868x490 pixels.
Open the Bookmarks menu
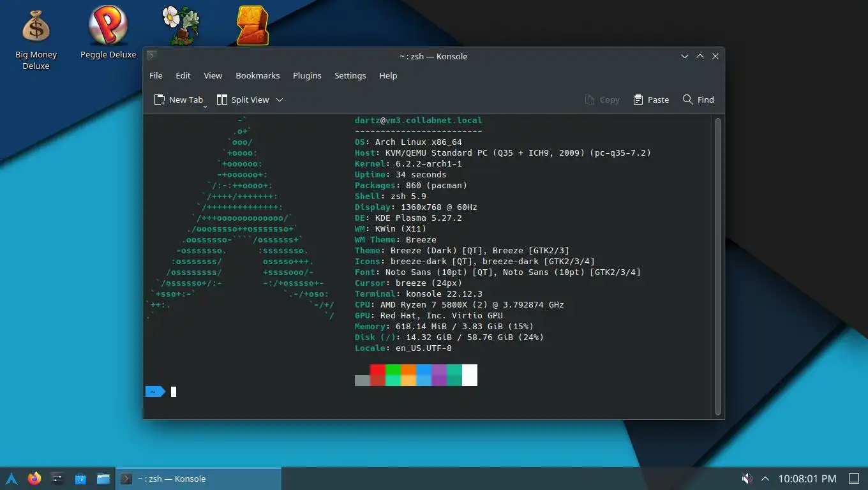[x=258, y=75]
